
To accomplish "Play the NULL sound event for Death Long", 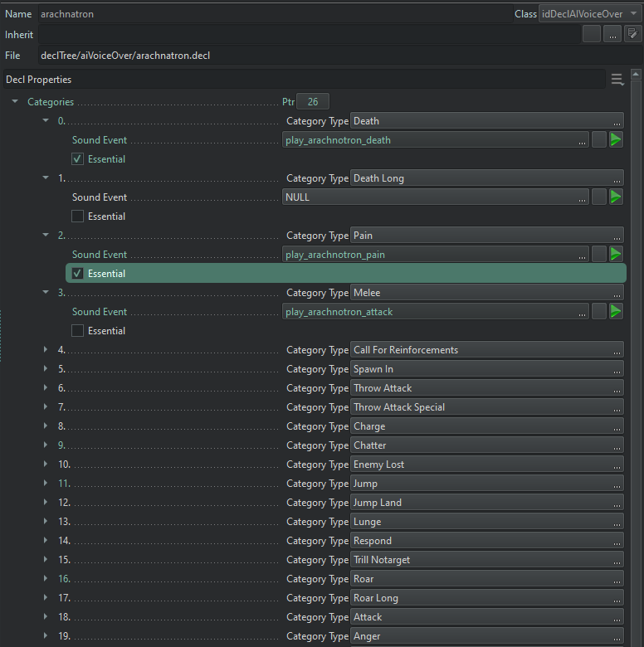I will [x=616, y=197].
